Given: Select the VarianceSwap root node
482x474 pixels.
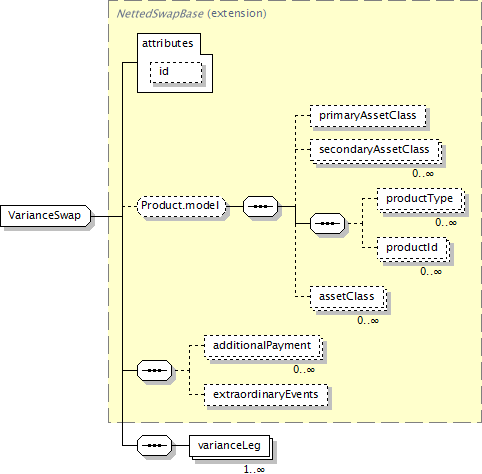Looking at the screenshot, I should click(x=46, y=216).
